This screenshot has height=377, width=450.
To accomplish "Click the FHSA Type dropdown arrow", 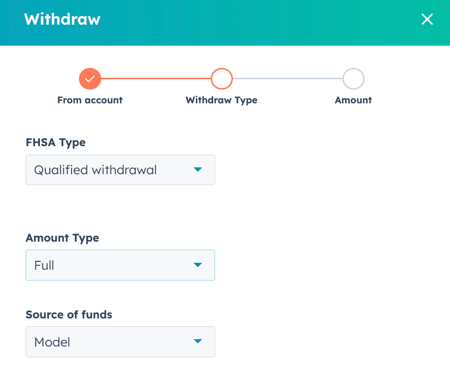I will (x=198, y=170).
